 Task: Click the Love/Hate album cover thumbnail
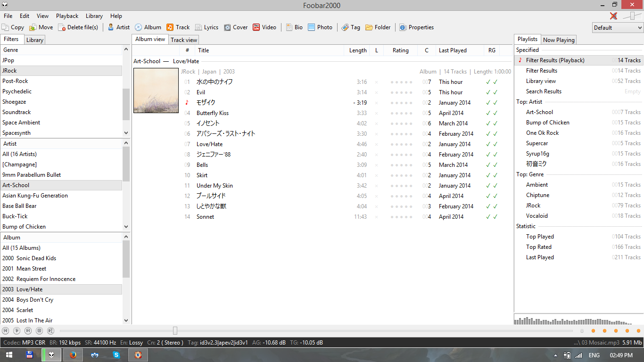tap(156, 90)
